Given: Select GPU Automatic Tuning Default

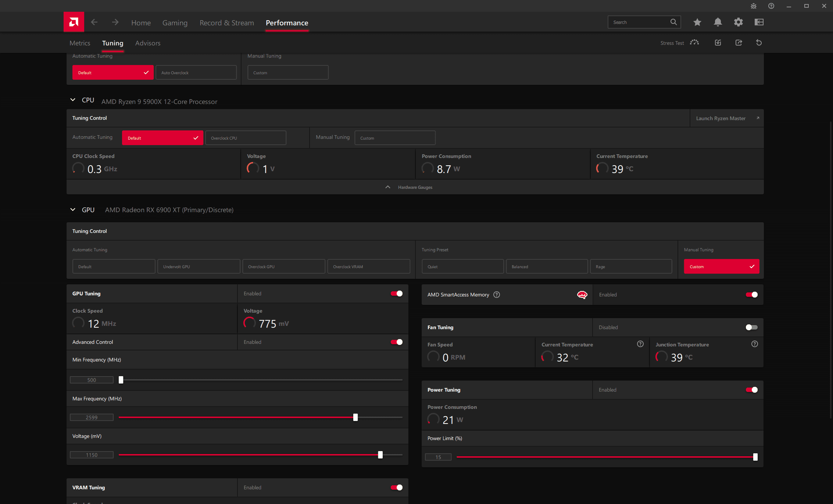Looking at the screenshot, I should [x=114, y=266].
